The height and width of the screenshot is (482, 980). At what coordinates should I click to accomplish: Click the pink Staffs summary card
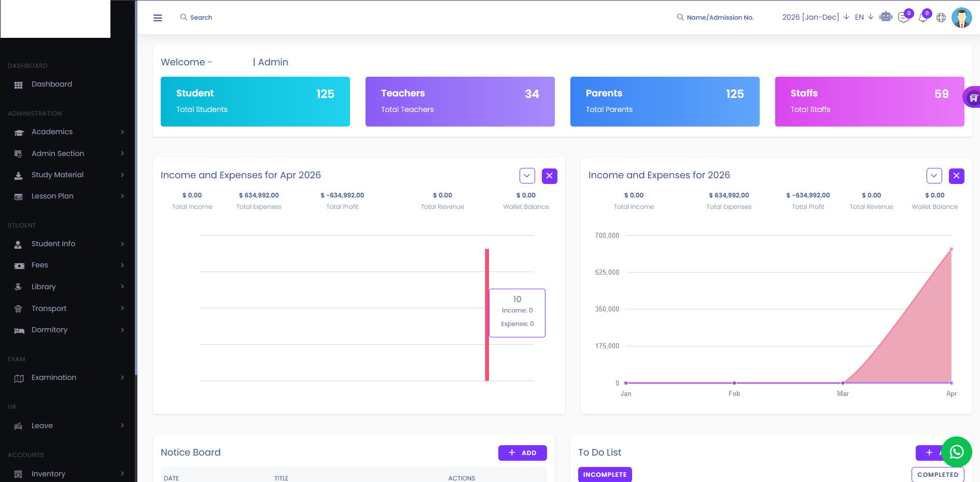coord(869,102)
